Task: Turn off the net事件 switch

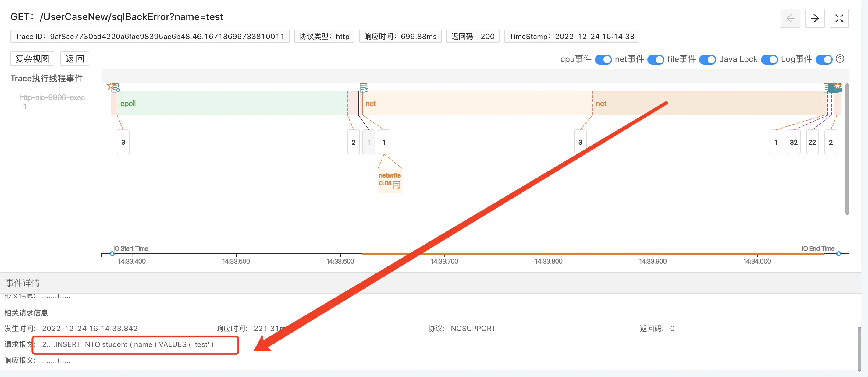Action: 655,60
